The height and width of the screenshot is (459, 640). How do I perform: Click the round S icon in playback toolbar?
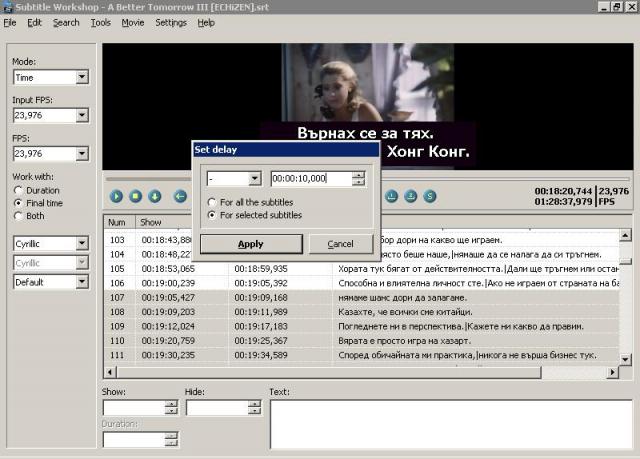[429, 197]
